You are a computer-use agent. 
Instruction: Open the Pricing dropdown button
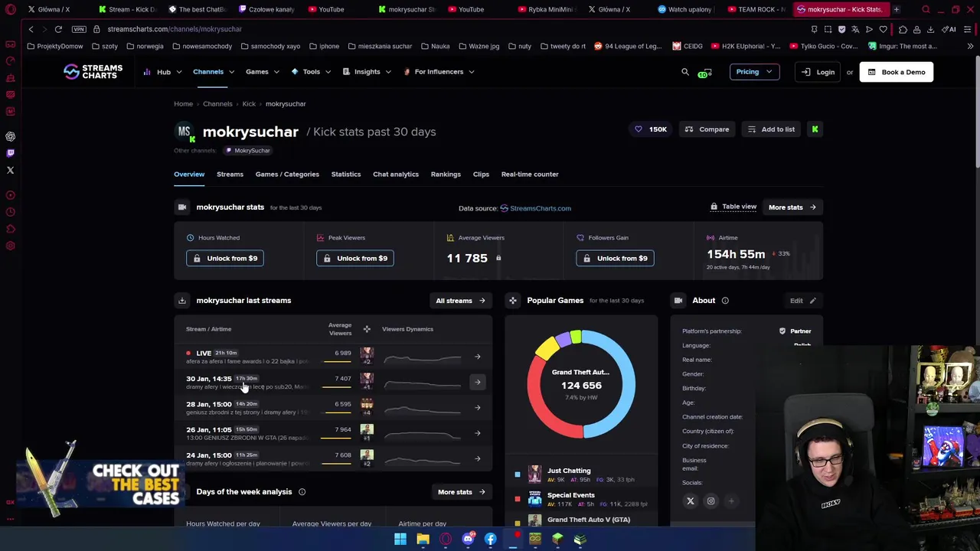coord(754,72)
